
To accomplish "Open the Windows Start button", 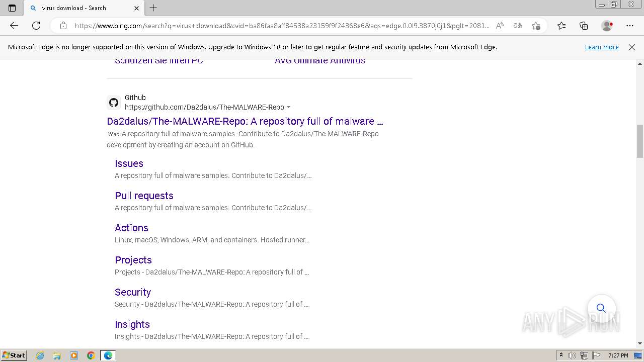I will pyautogui.click(x=14, y=355).
